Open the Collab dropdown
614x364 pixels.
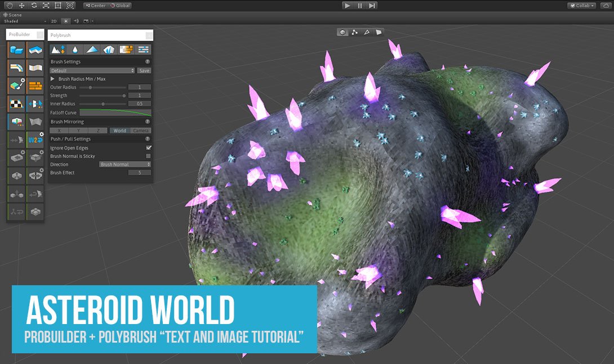pyautogui.click(x=582, y=6)
